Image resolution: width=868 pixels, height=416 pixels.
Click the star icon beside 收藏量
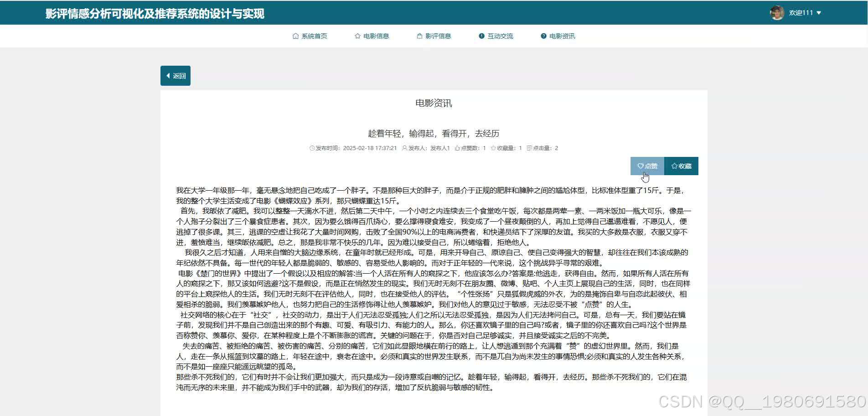click(x=493, y=148)
